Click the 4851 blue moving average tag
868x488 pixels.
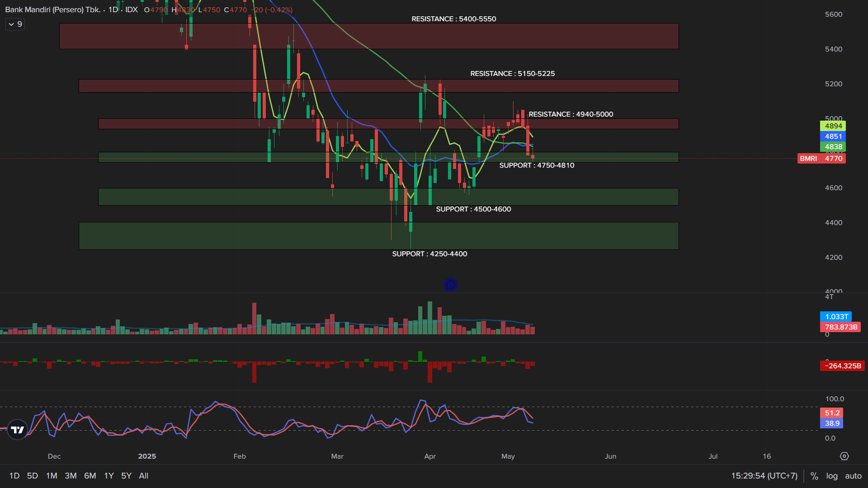pos(833,136)
